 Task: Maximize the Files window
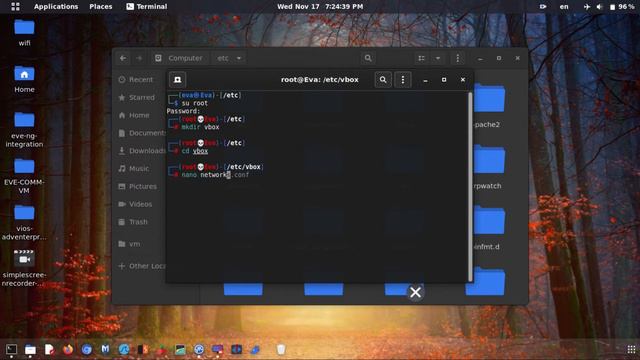[x=499, y=58]
